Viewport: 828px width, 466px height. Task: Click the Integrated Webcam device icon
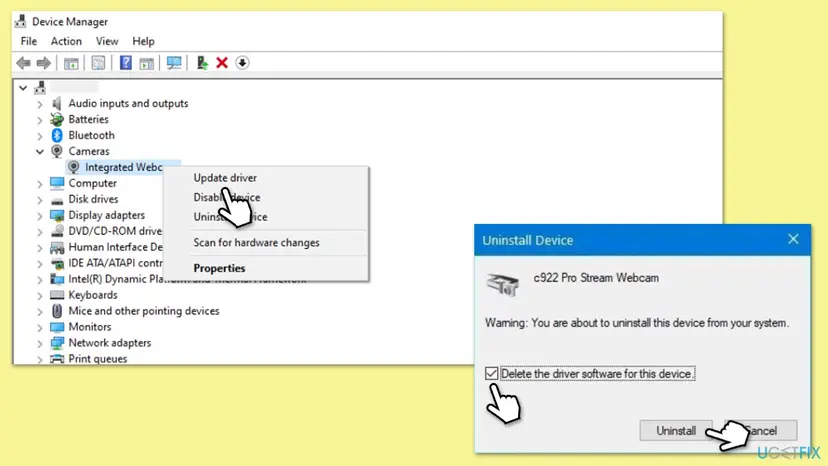74,167
